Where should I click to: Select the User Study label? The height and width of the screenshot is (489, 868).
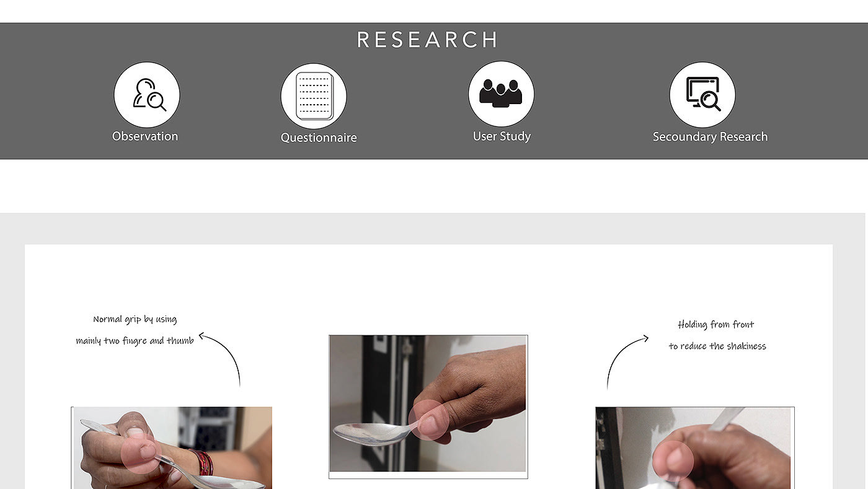click(502, 136)
